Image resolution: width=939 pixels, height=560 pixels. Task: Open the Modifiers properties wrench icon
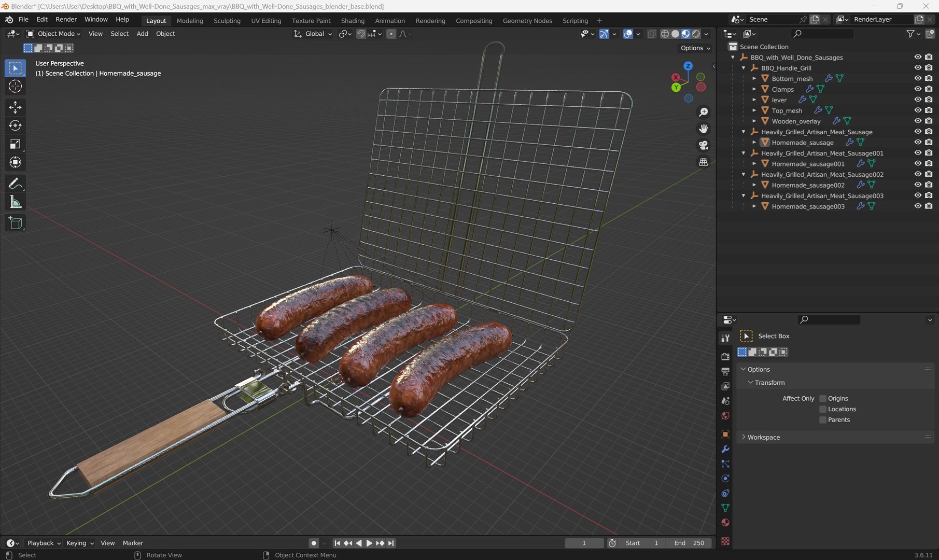tap(725, 449)
